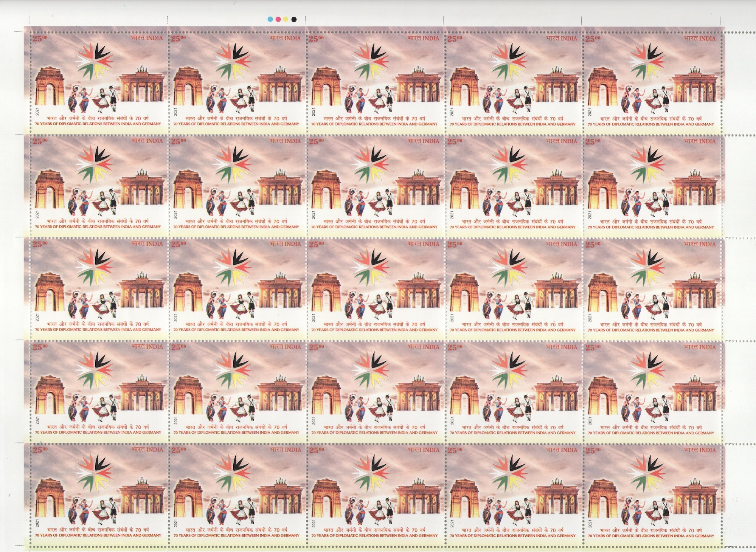Click the yellow registration dot
This screenshot has height=552, width=756.
pyautogui.click(x=286, y=19)
